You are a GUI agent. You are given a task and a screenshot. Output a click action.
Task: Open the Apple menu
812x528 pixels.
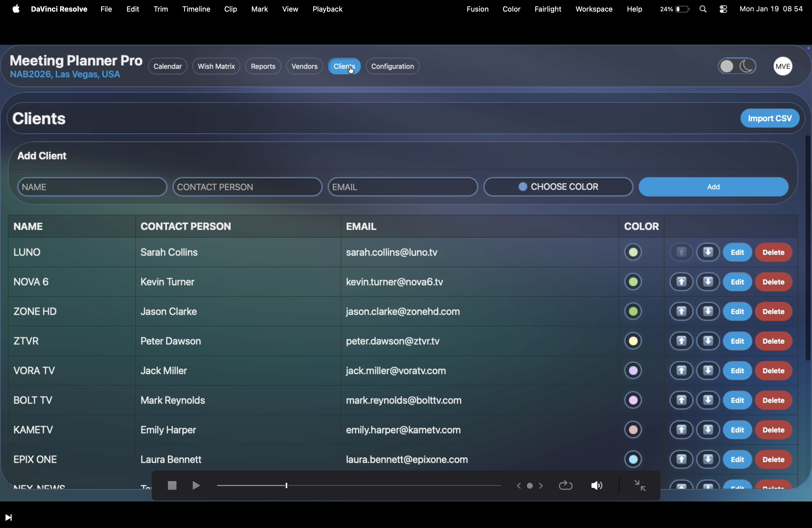(16, 9)
